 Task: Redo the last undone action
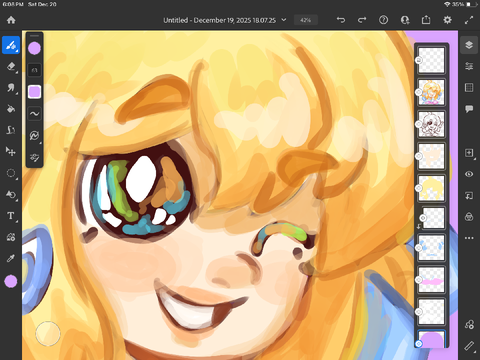coord(362,20)
